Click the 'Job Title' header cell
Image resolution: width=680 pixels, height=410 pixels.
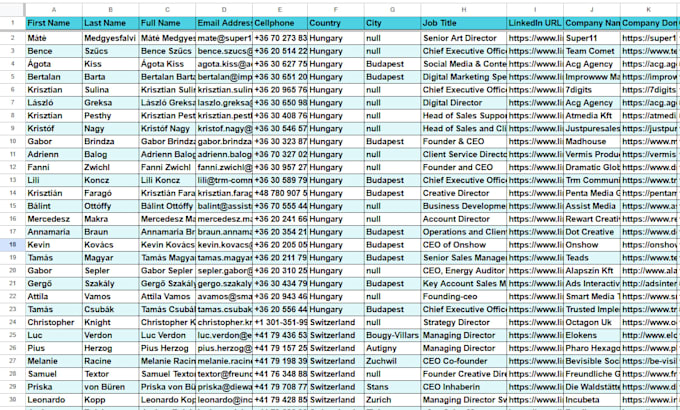463,23
